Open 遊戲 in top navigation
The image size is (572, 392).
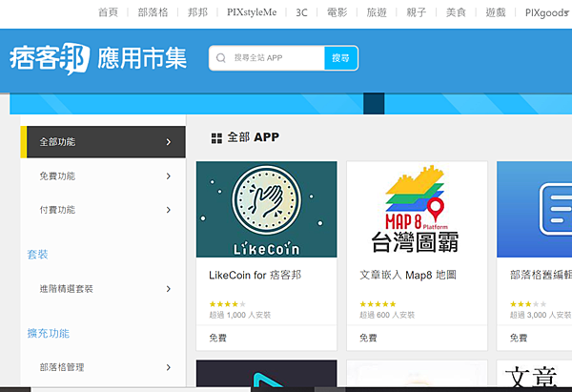[496, 12]
